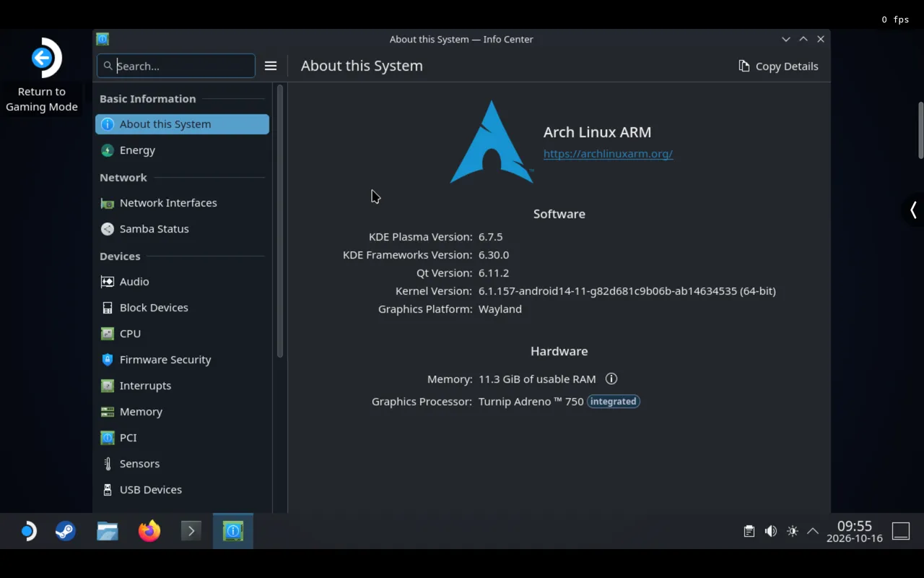This screenshot has width=924, height=578.
Task: Select the Memory module icon
Action: click(108, 412)
